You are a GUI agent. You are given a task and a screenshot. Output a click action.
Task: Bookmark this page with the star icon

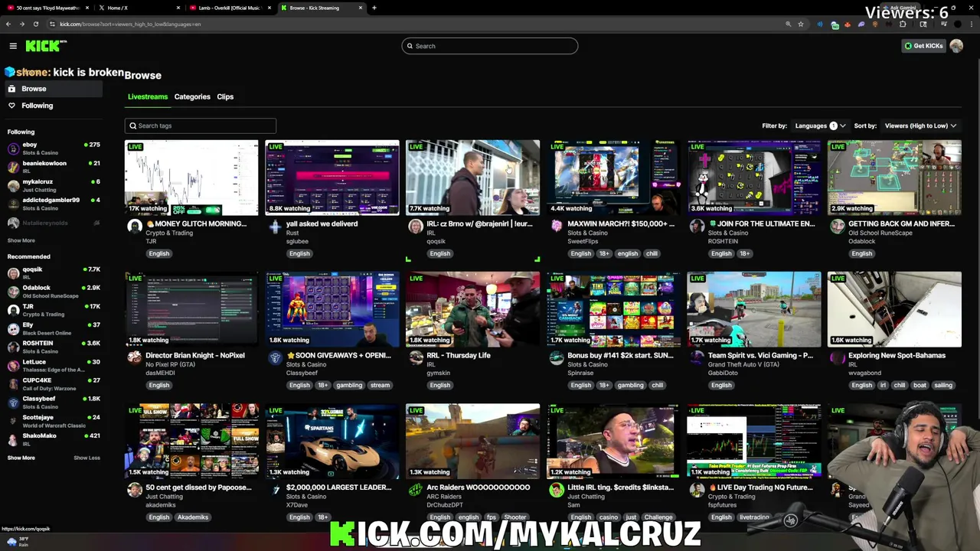[x=801, y=24]
